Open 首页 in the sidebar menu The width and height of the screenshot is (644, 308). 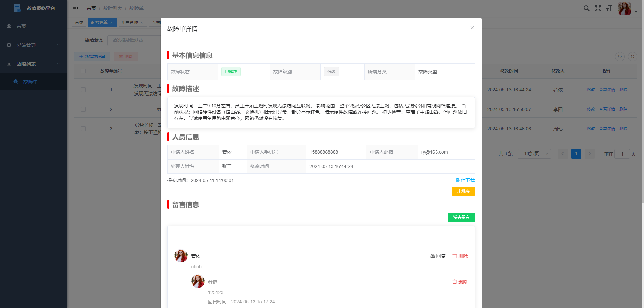[x=21, y=26]
